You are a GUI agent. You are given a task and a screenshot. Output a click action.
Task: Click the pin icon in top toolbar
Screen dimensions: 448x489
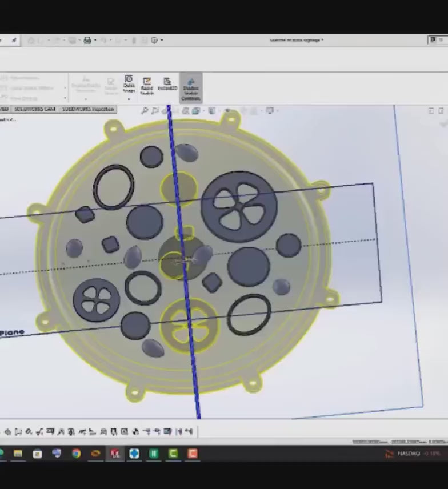[14, 40]
